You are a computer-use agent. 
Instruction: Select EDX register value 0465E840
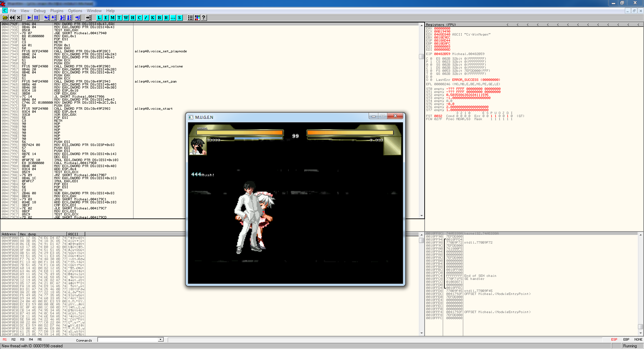(442, 35)
